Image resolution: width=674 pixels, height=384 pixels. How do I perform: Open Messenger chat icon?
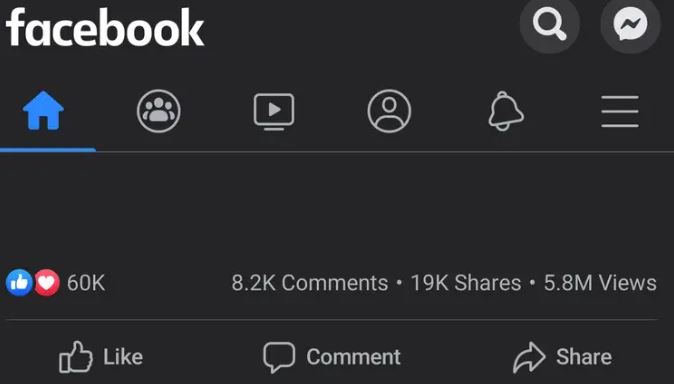pyautogui.click(x=630, y=24)
